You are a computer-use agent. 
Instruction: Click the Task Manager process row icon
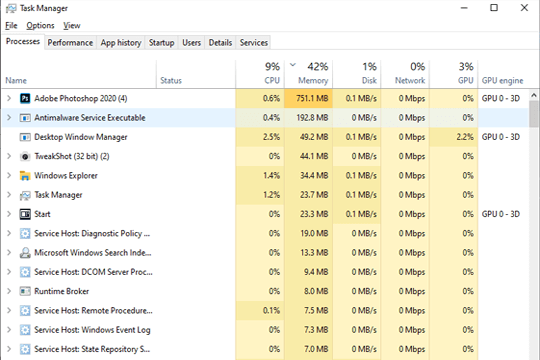coord(25,195)
